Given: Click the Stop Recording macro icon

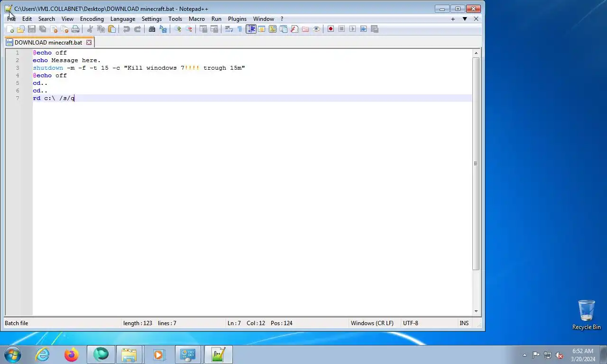Looking at the screenshot, I should click(x=342, y=29).
